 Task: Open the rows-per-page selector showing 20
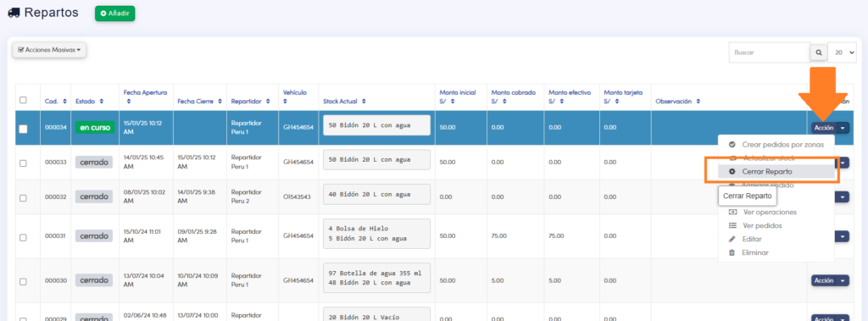842,53
